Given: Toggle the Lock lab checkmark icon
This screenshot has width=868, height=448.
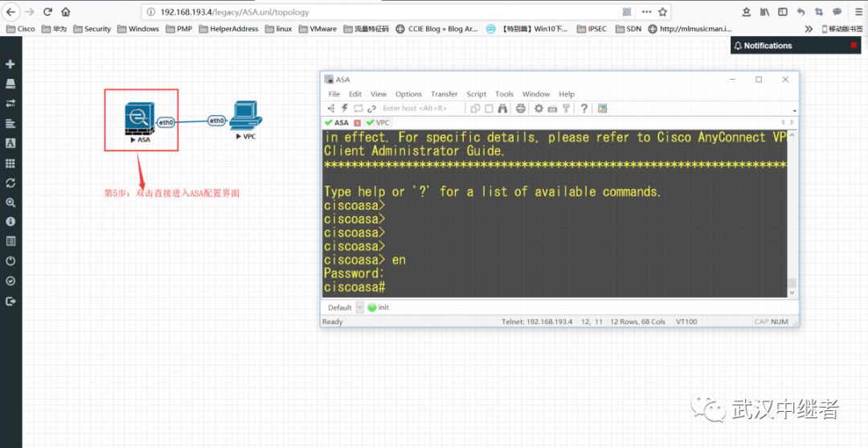Looking at the screenshot, I should (x=10, y=281).
